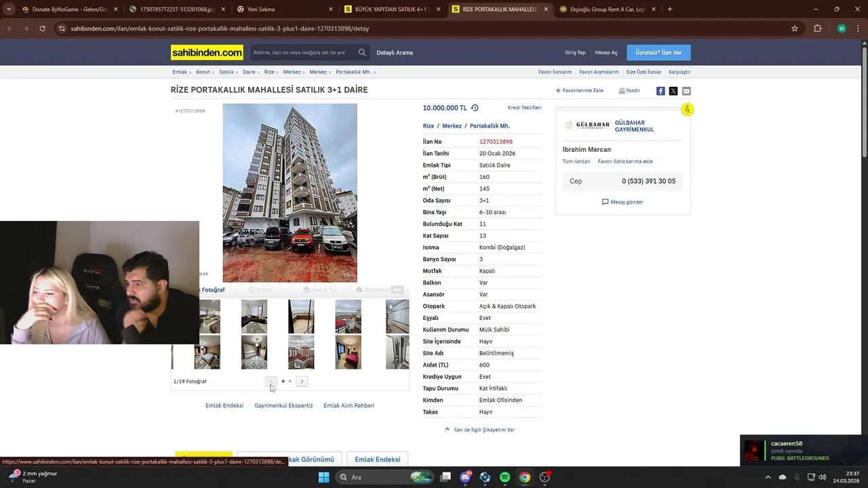Screen dimensions: 868x488
Task: Bookmark this page with star icon
Action: tap(795, 28)
